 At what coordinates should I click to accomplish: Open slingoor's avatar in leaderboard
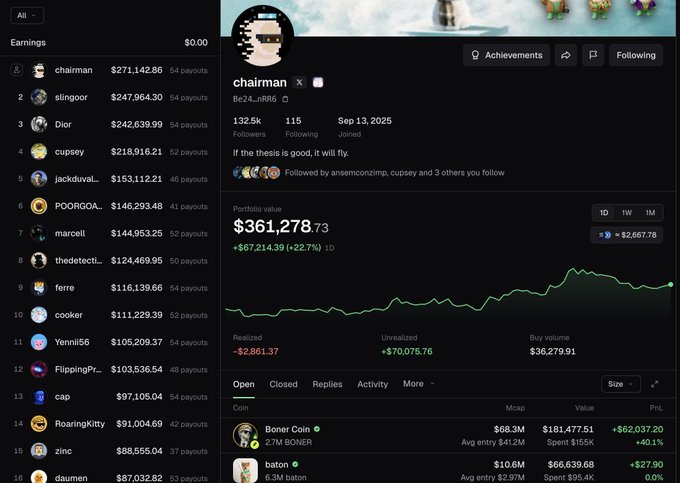click(x=39, y=97)
